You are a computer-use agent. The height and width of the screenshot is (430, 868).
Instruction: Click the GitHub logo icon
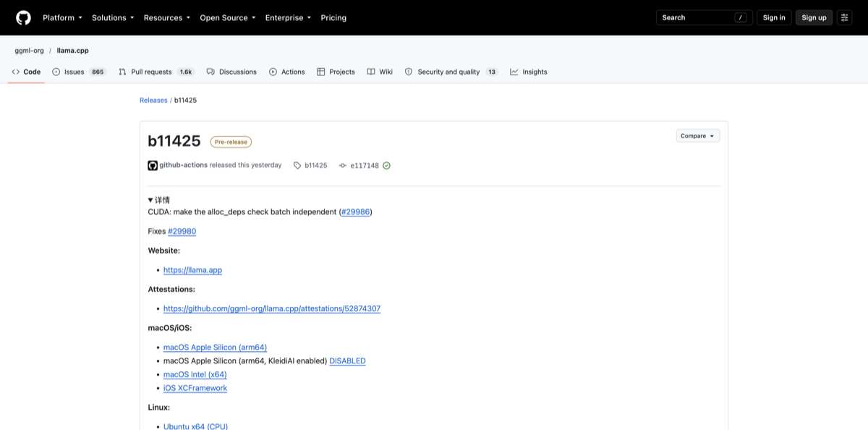pyautogui.click(x=23, y=17)
